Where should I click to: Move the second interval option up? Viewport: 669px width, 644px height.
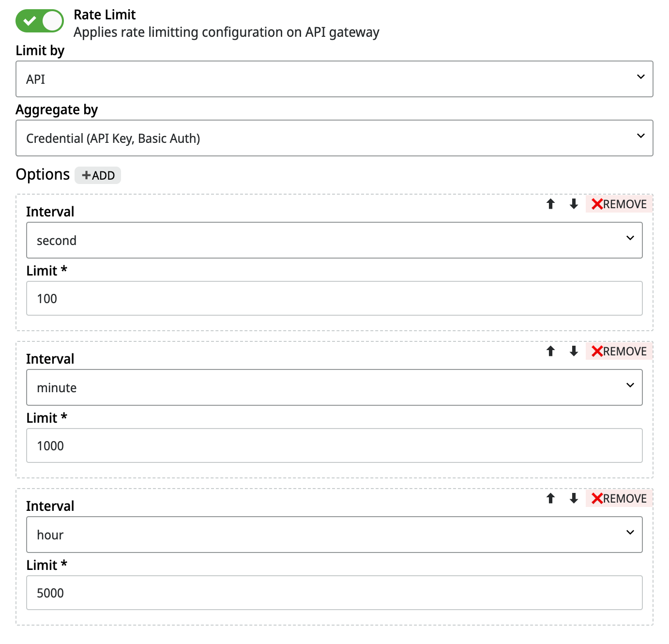550,204
